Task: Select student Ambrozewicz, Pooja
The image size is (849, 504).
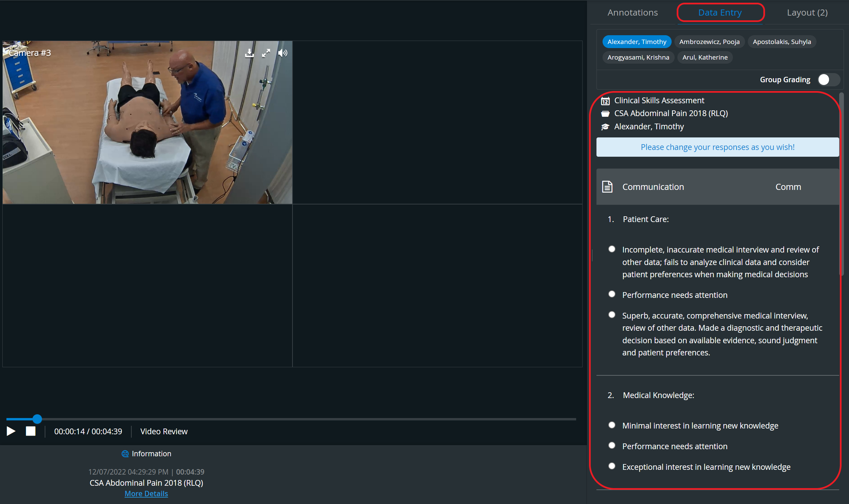Action: [x=709, y=42]
